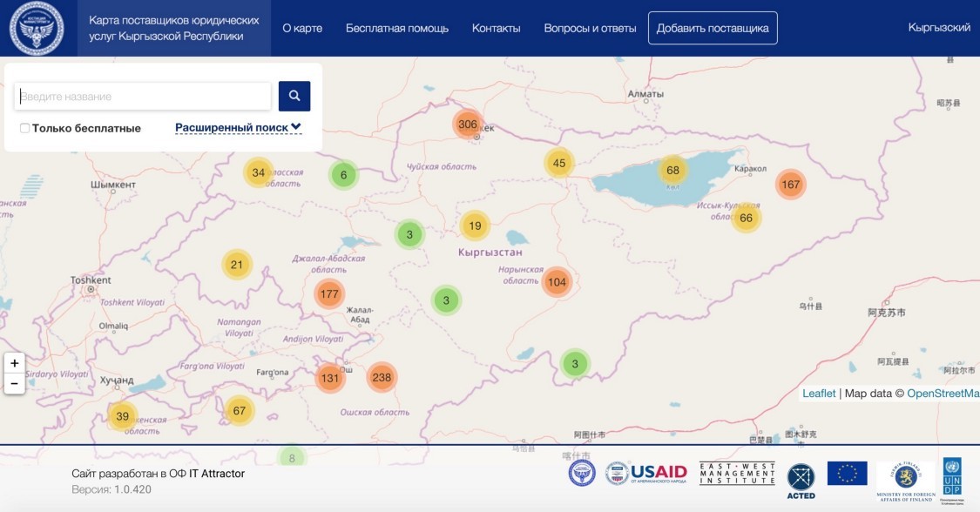Click the Ministry of Justice emblem logo
Image resolution: width=980 pixels, height=512 pixels.
[36, 28]
